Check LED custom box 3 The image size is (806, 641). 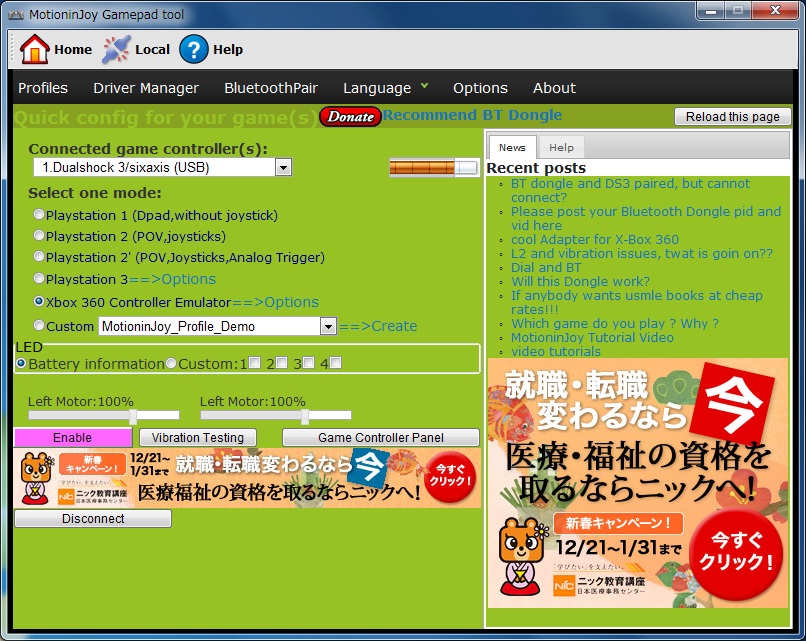coord(308,363)
